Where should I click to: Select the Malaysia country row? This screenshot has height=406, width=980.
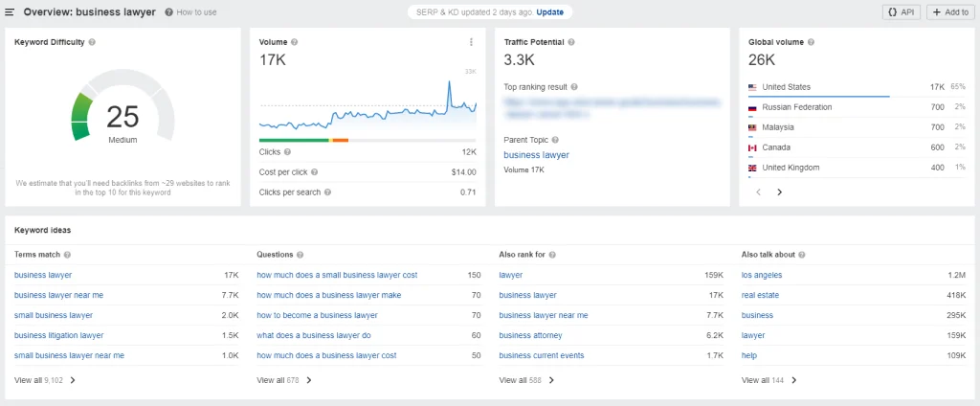[x=857, y=127]
